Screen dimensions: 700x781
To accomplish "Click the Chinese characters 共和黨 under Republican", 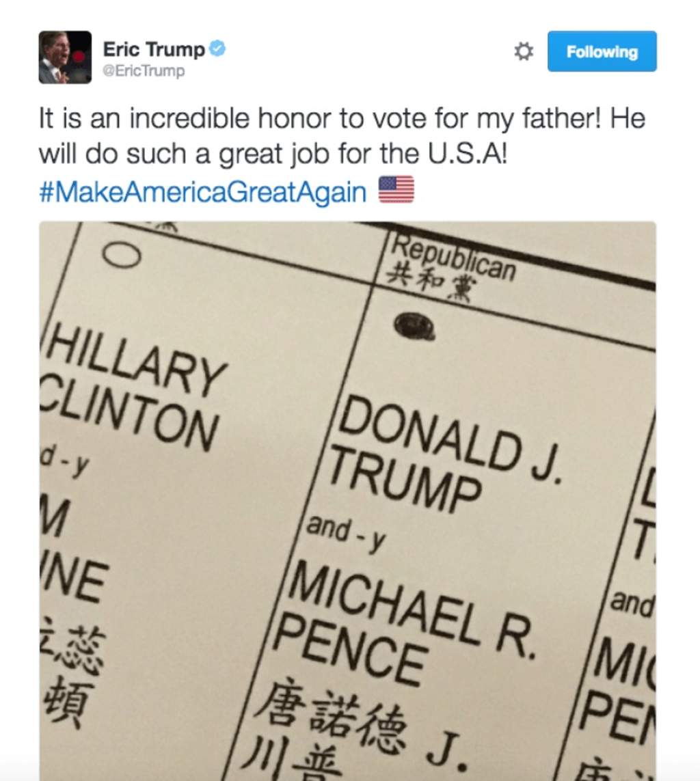I will coord(422,283).
